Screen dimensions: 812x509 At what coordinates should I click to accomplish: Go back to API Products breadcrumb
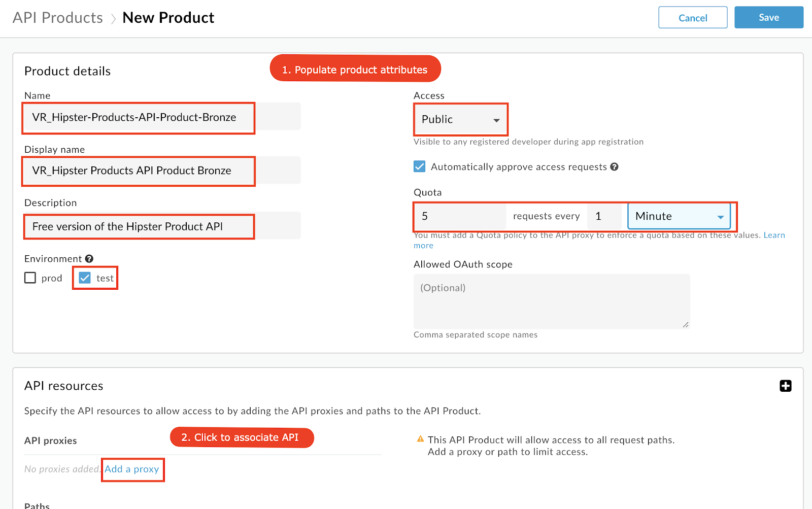[x=58, y=18]
